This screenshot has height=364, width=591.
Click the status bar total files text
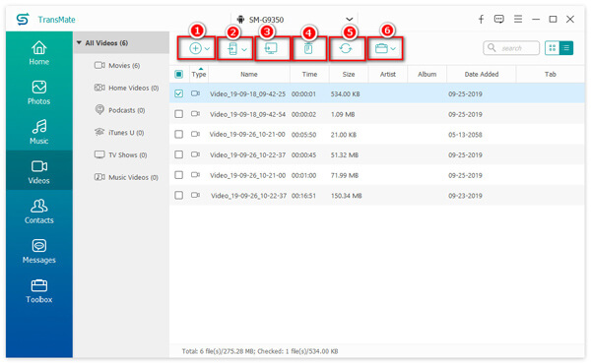[260, 351]
